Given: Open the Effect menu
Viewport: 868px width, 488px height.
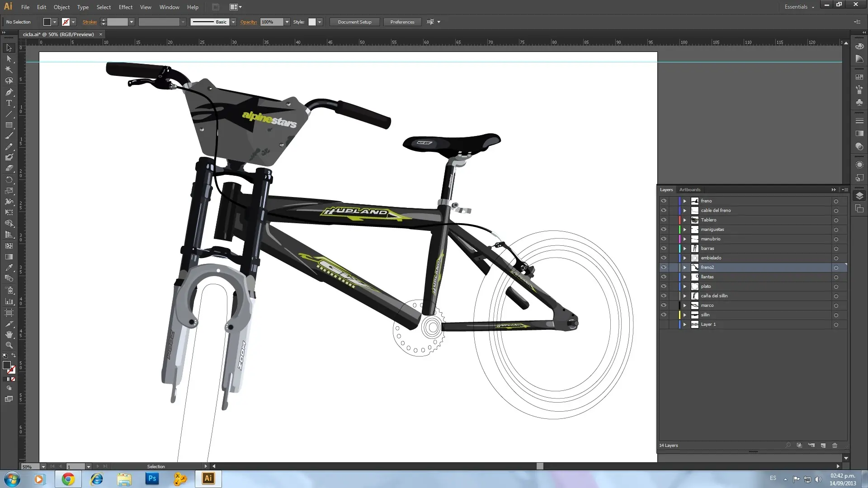Looking at the screenshot, I should pos(126,7).
